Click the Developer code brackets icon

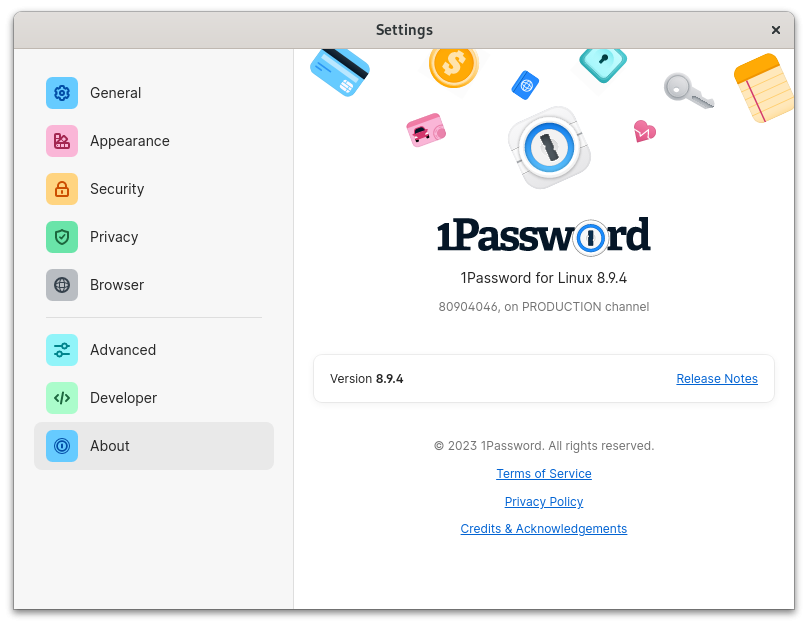click(x=62, y=398)
